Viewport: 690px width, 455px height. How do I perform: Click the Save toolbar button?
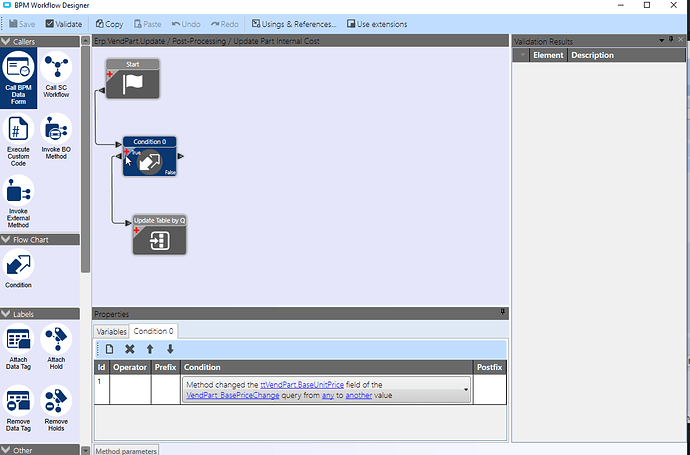pos(22,24)
